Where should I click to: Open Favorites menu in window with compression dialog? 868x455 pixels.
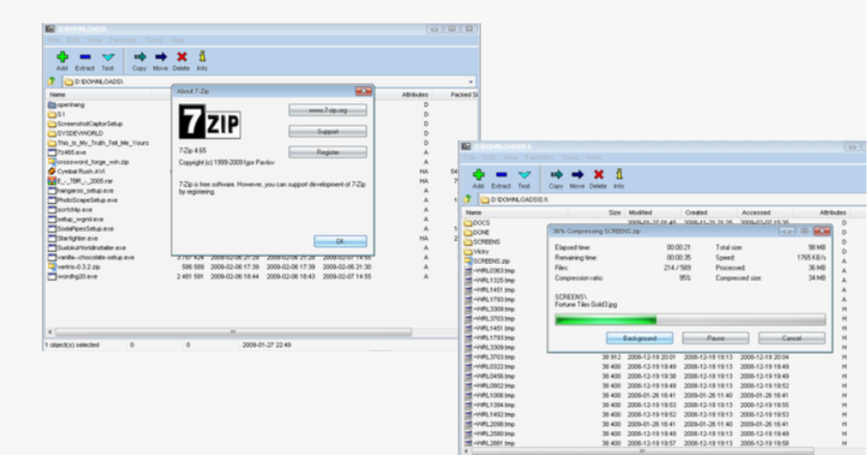540,158
